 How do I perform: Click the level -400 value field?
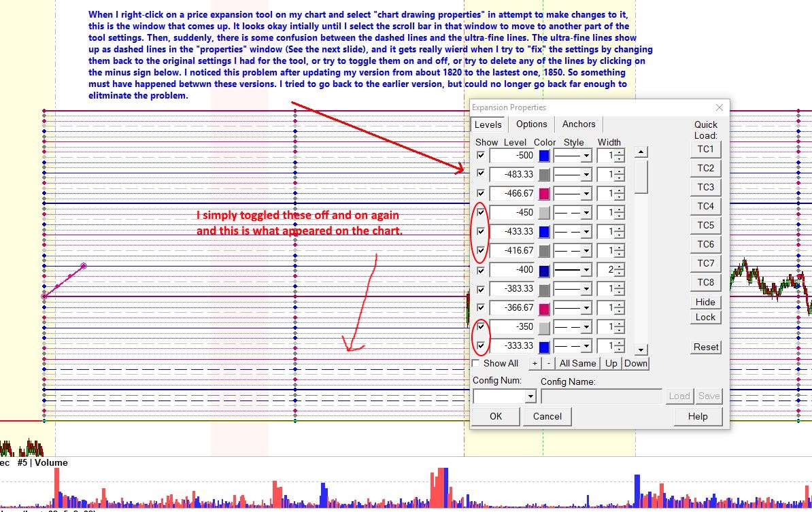point(511,270)
